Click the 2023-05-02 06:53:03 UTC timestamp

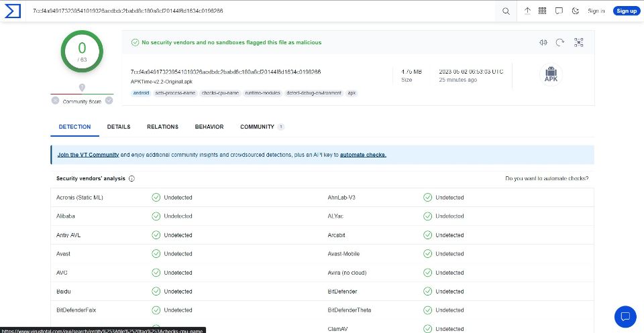471,72
